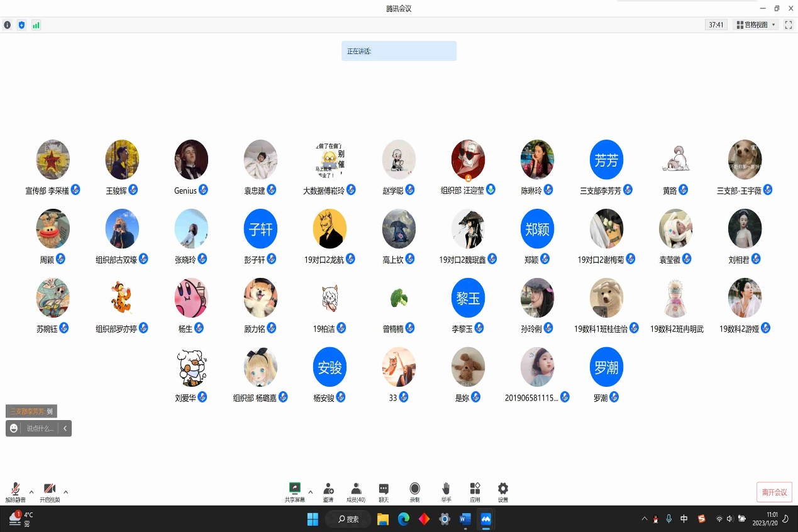Viewport: 798px width, 532px height.
Task: Open the members (成员) list
Action: pyautogui.click(x=356, y=489)
